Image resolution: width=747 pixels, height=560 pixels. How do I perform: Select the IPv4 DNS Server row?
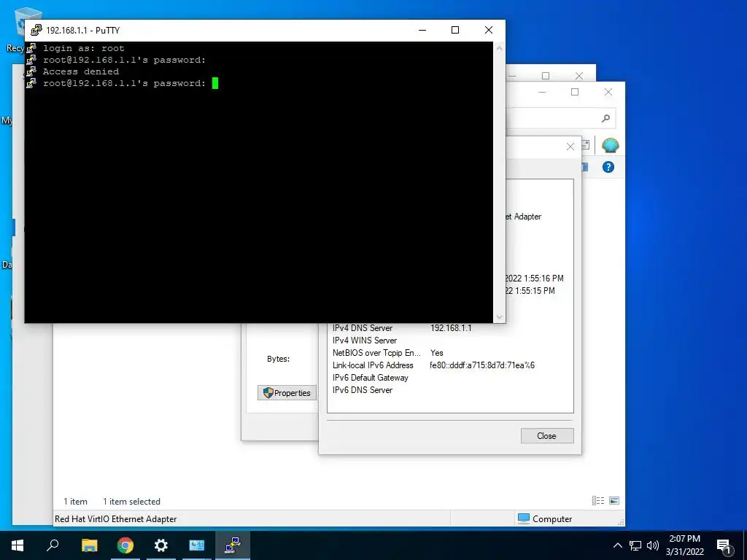(449, 328)
